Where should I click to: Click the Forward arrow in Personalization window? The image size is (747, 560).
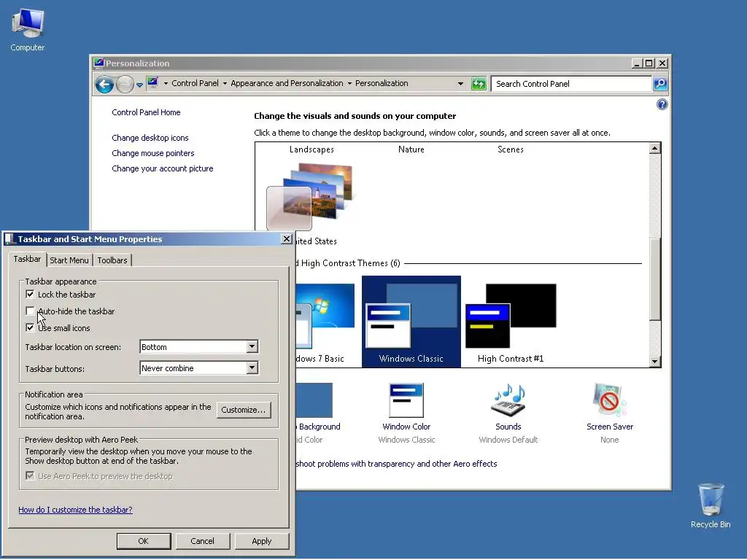click(125, 85)
